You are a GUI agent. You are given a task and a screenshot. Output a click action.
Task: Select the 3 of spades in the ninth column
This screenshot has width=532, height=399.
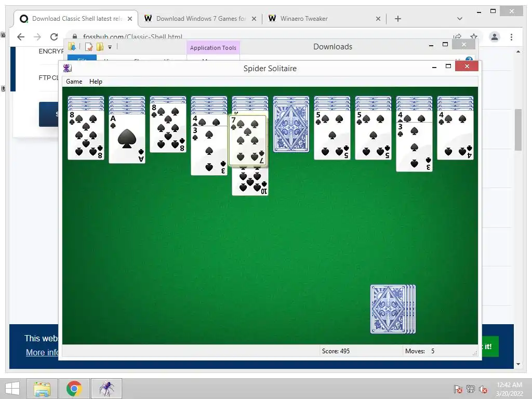click(x=414, y=147)
